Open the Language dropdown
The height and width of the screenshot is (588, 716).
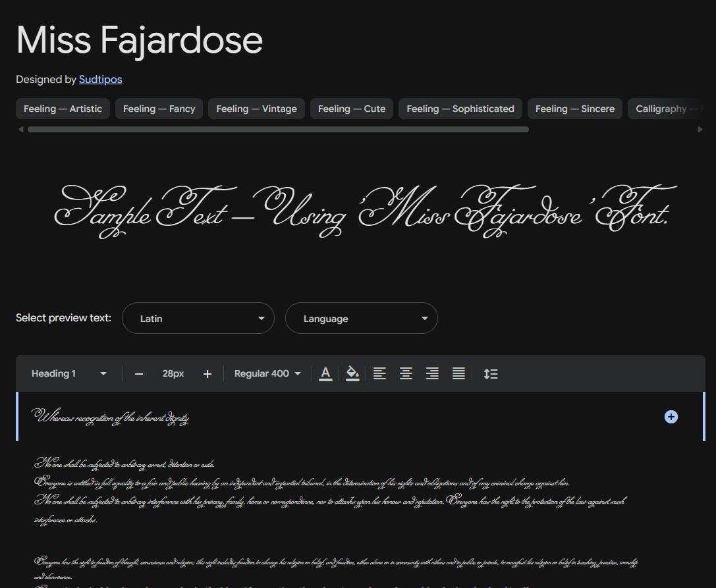tap(361, 318)
